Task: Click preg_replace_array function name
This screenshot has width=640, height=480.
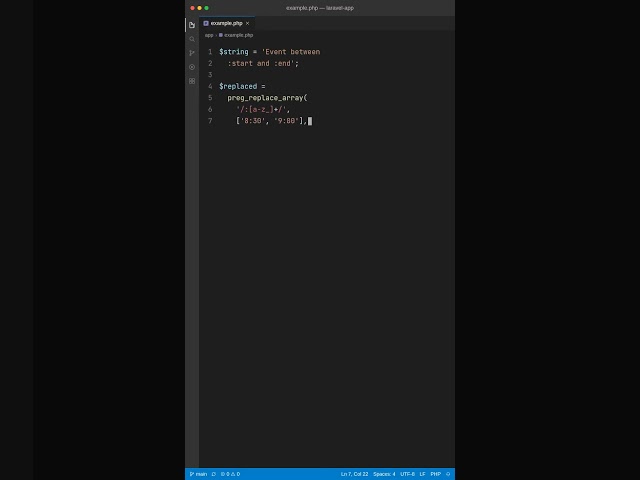Action: click(265, 98)
